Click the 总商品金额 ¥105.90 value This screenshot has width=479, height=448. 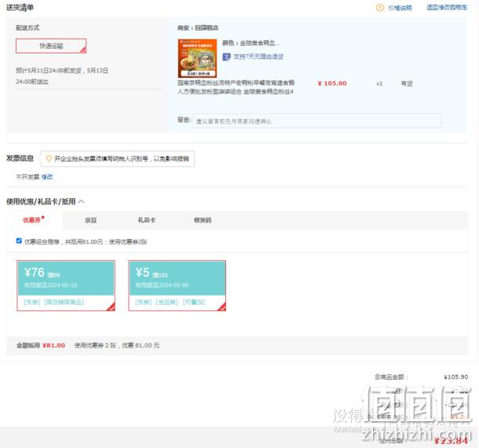(x=455, y=377)
